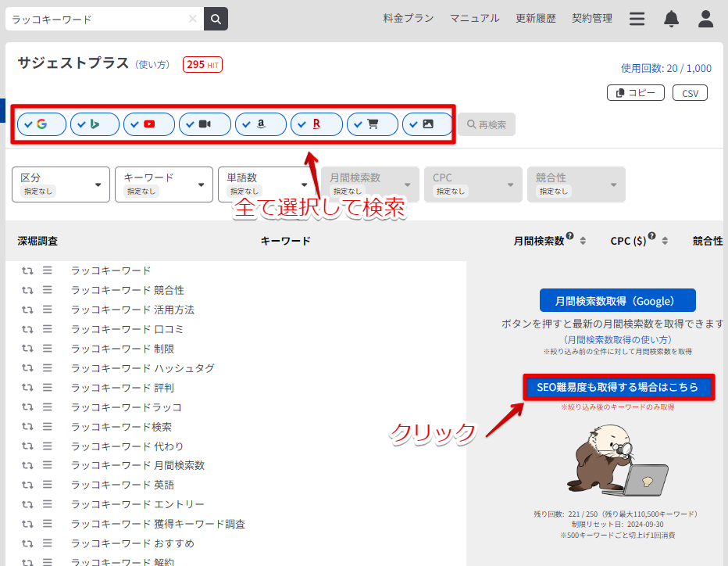Click the magnifier search button
The width and height of the screenshot is (728, 566).
click(x=216, y=19)
